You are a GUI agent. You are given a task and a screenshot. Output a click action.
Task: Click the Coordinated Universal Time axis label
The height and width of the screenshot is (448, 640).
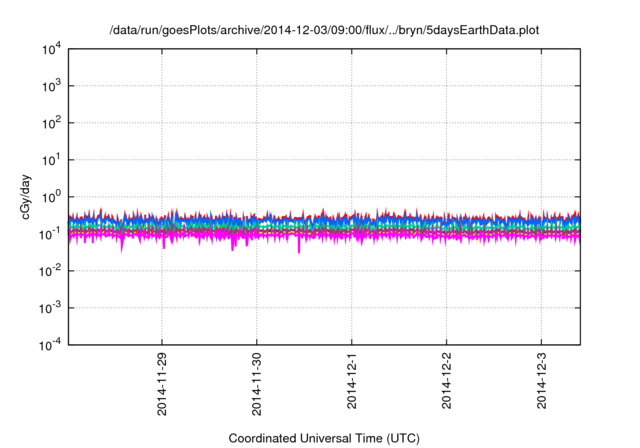pyautogui.click(x=324, y=438)
